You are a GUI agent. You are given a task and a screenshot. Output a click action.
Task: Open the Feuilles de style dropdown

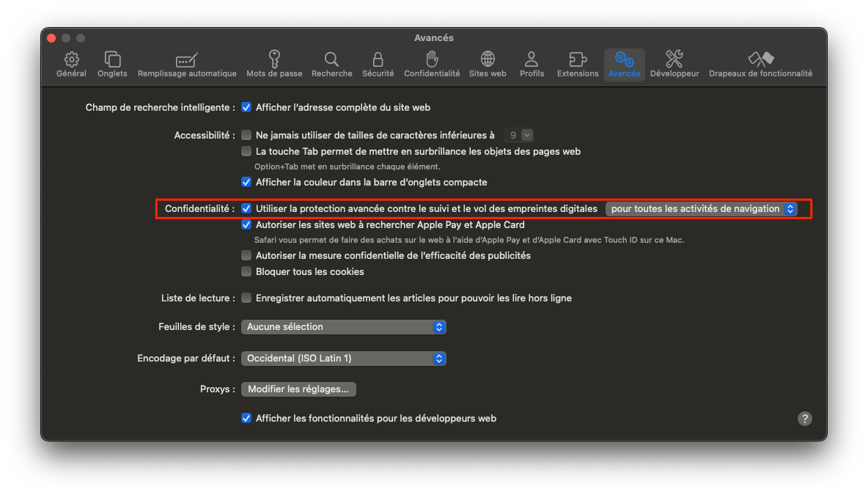tap(344, 327)
